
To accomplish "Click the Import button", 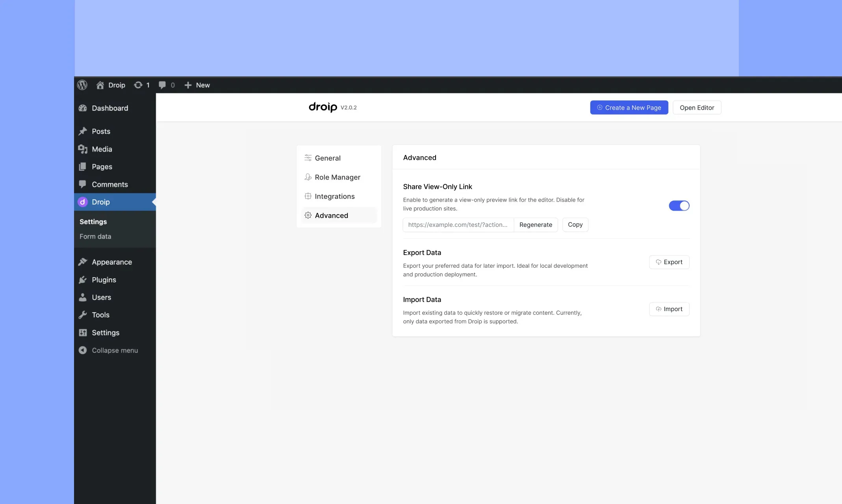I will [669, 309].
